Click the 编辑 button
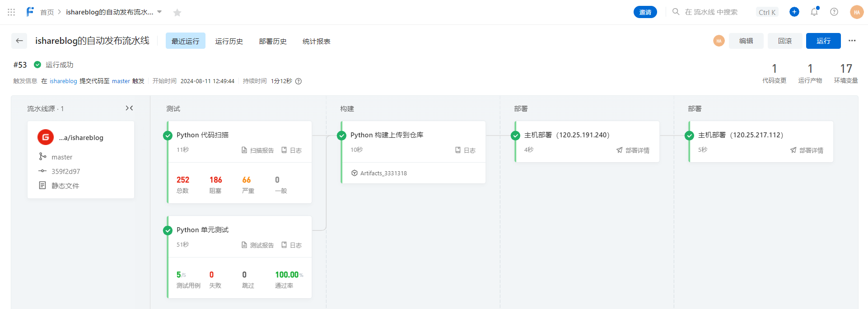The height and width of the screenshot is (309, 868). point(746,41)
